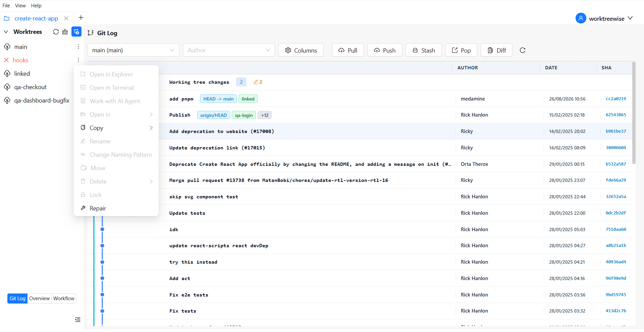The image size is (644, 332).
Task: Open commit SHA cc2a0219
Action: (616, 99)
